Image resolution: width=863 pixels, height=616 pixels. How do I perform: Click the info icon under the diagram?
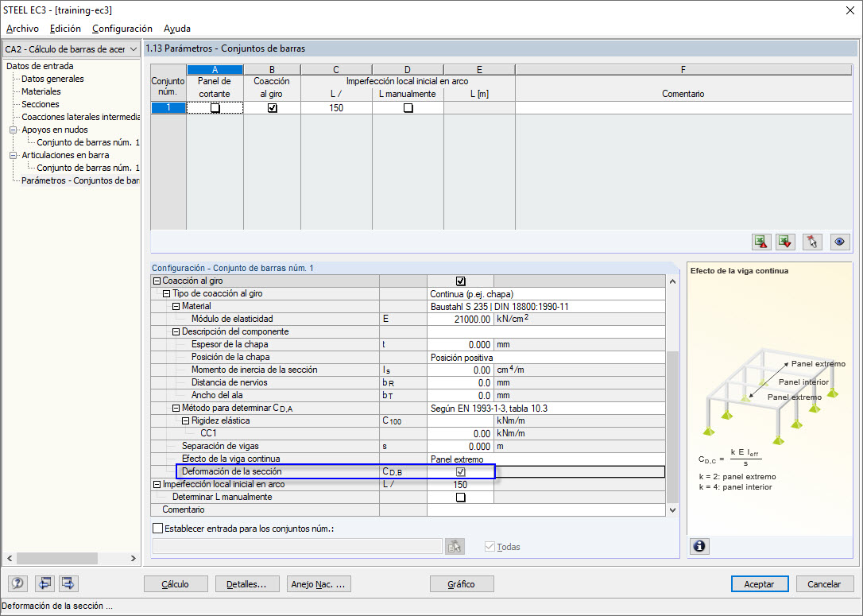pos(699,546)
